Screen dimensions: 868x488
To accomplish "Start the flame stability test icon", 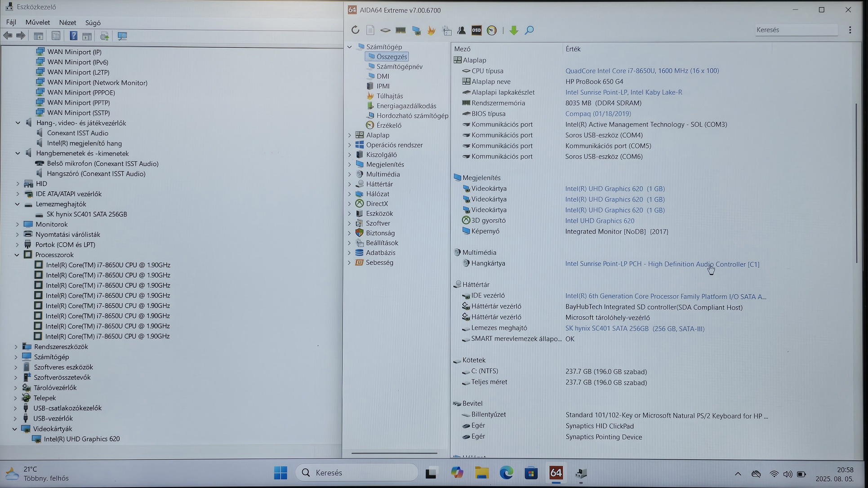I will point(432,30).
